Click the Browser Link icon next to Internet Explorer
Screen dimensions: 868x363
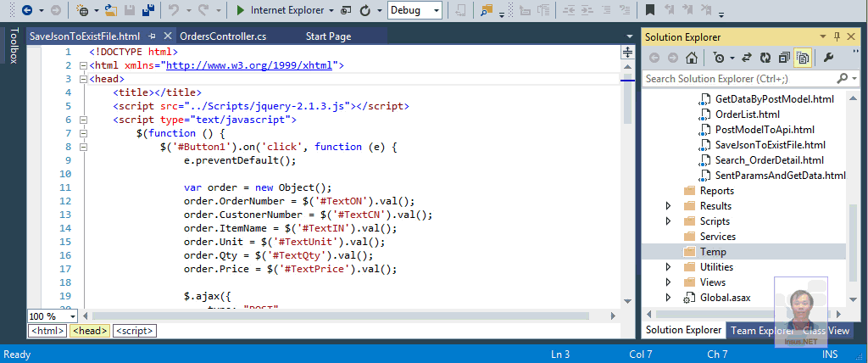tap(346, 10)
